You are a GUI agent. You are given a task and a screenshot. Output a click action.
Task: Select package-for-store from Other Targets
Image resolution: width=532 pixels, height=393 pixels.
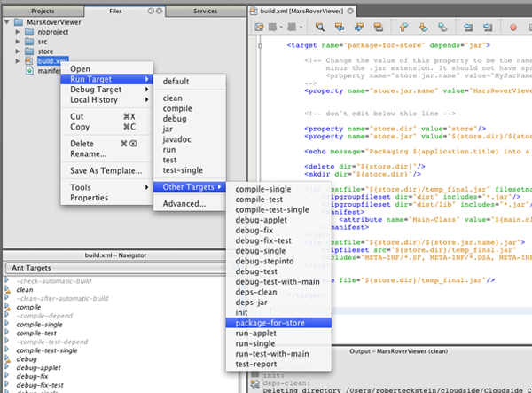point(270,324)
